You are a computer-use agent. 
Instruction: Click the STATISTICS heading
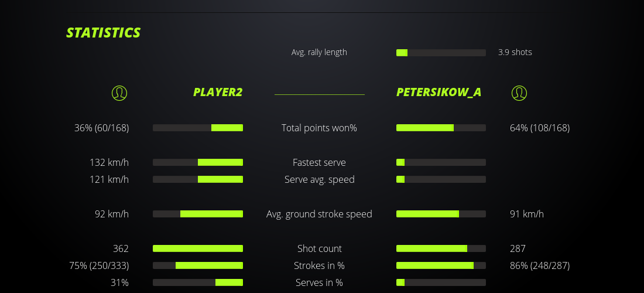(x=104, y=33)
